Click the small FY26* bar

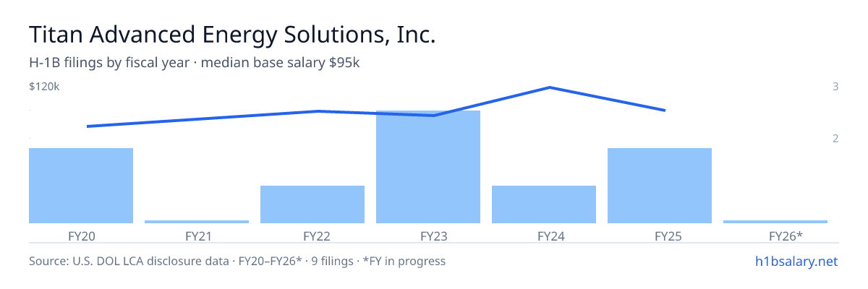tap(775, 222)
